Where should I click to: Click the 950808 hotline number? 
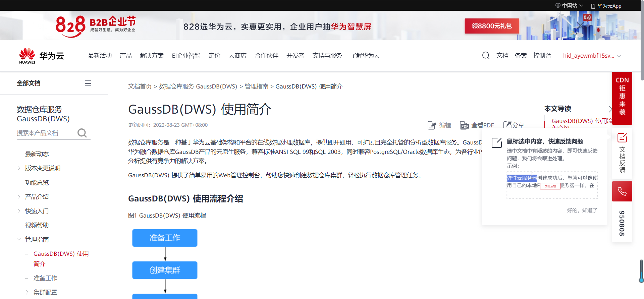pyautogui.click(x=622, y=223)
